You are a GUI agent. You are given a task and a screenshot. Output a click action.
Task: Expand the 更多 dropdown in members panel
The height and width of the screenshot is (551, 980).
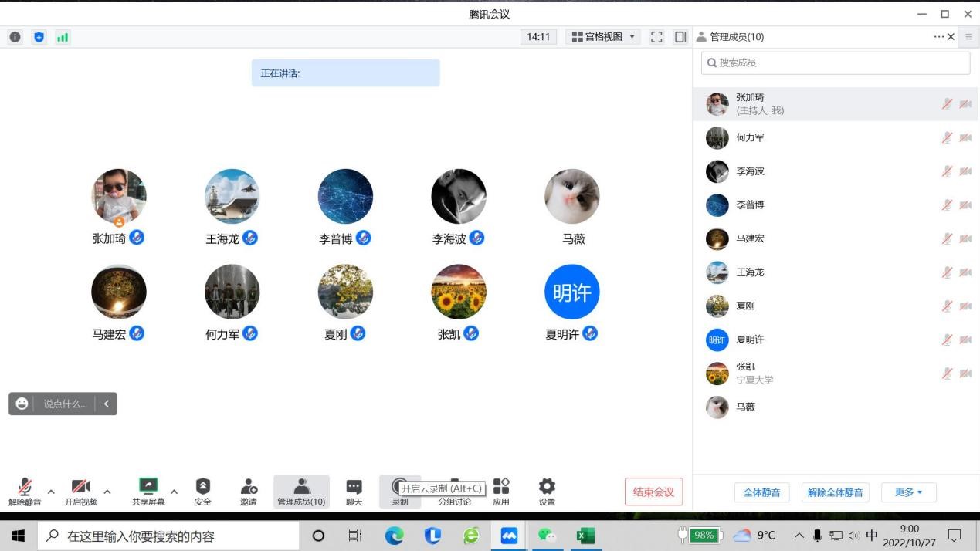click(x=908, y=492)
